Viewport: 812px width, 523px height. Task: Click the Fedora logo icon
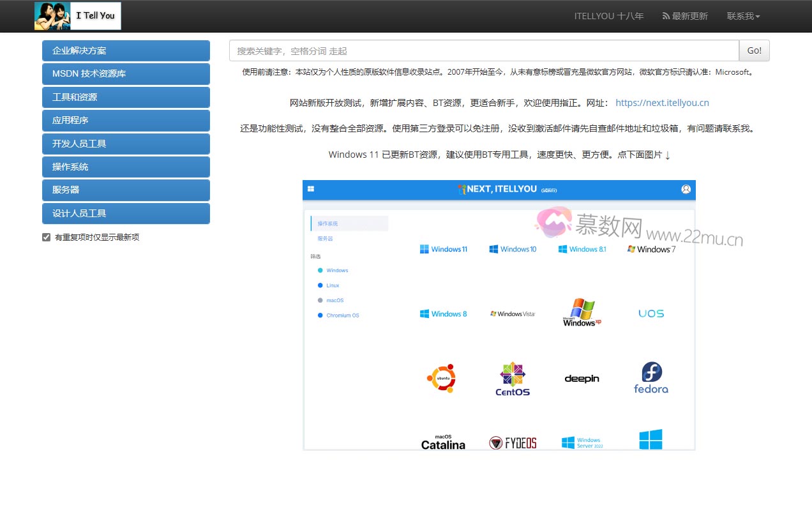click(650, 377)
